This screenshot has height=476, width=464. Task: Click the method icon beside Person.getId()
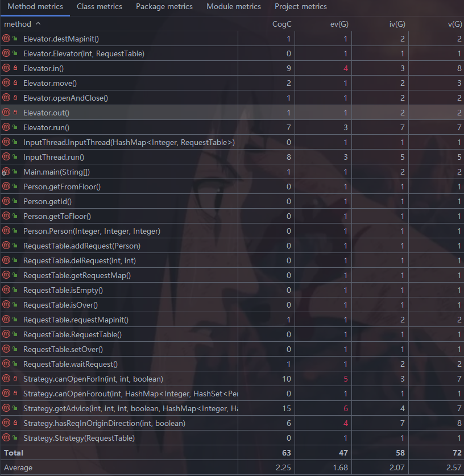[x=7, y=201]
